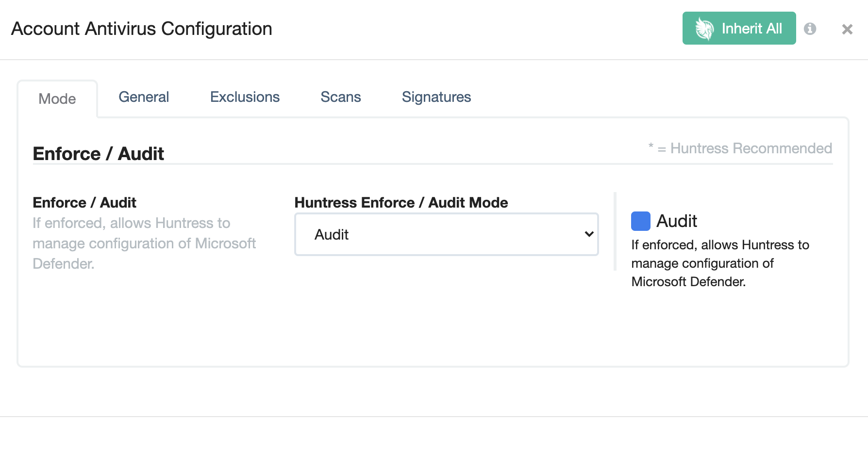Go to the Scans tab
Screen dimensions: 868x453
pos(341,97)
